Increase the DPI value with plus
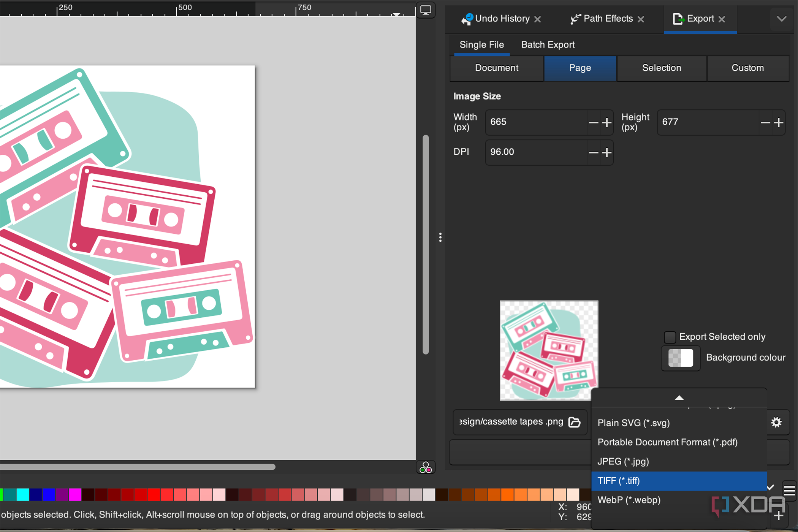 (x=607, y=152)
